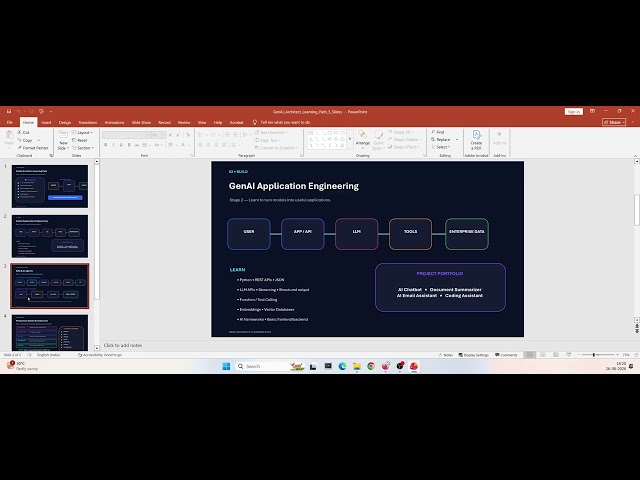Screen dimensions: 640x480
Task: Switch to the Transitions tab
Action: coord(88,122)
